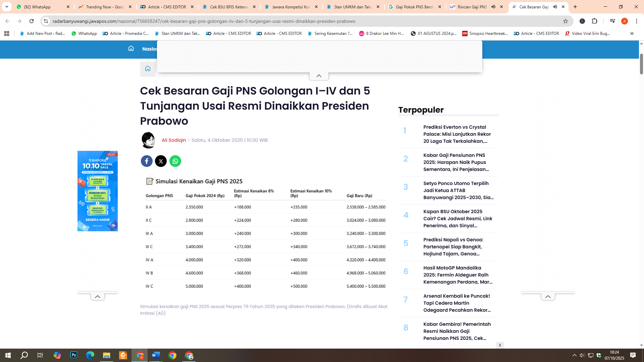644x362 pixels.
Task: View site information icon in address bar
Action: coord(46,21)
